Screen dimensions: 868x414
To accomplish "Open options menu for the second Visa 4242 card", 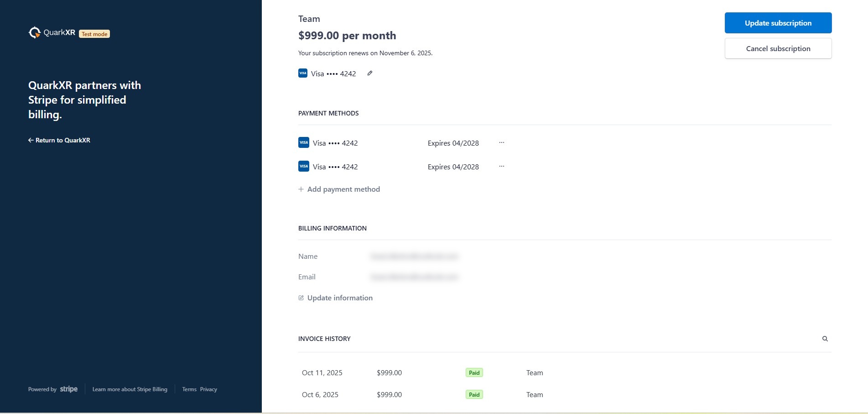I will point(502,166).
